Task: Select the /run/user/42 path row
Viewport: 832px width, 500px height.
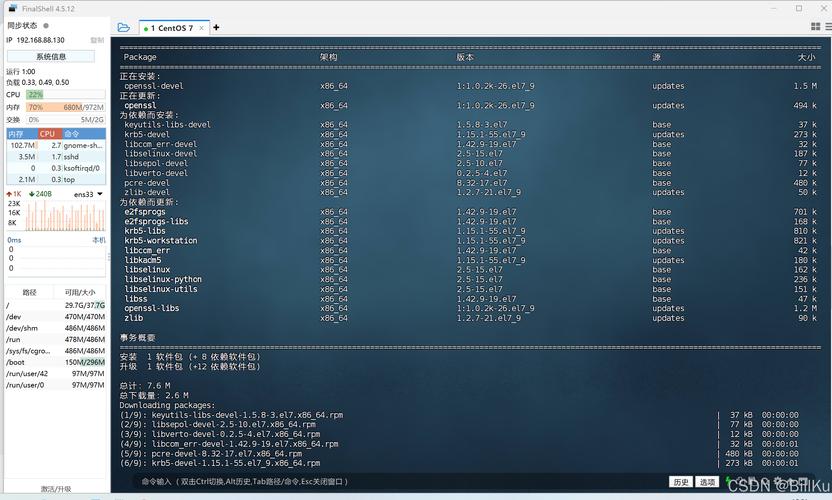Action: click(56, 374)
